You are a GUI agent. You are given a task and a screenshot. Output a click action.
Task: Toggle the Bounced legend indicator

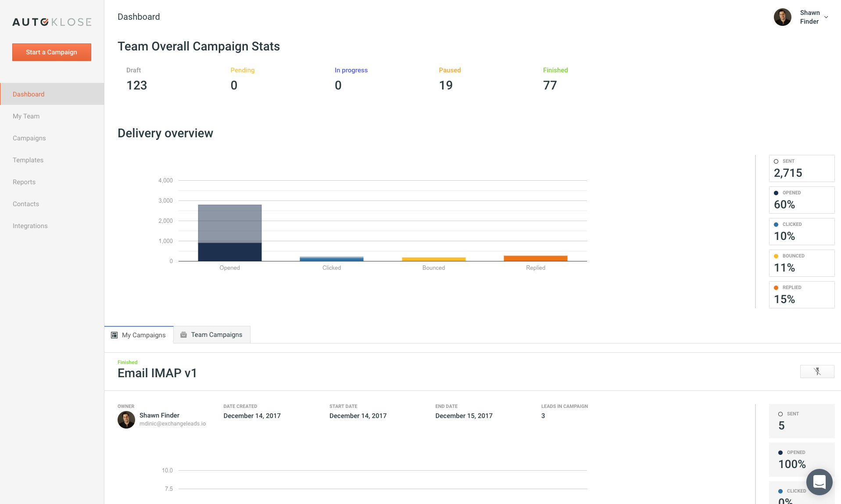tap(776, 256)
